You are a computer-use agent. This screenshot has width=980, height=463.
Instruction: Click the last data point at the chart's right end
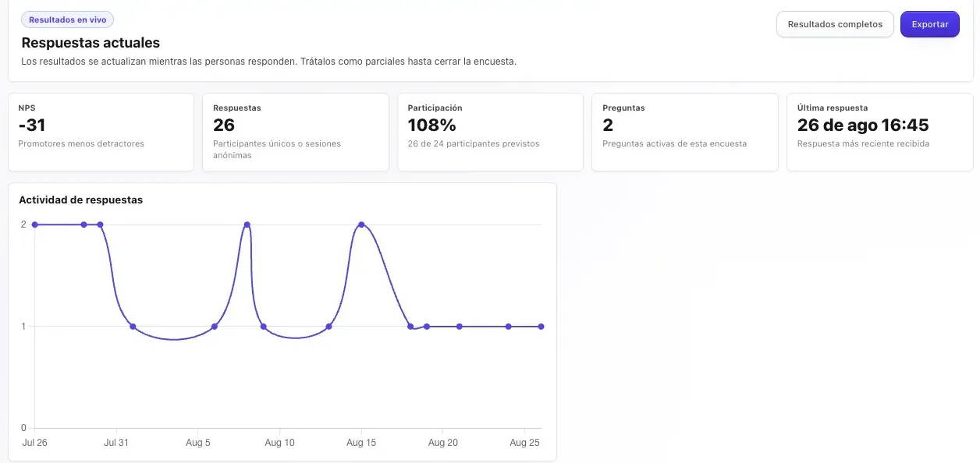(541, 327)
